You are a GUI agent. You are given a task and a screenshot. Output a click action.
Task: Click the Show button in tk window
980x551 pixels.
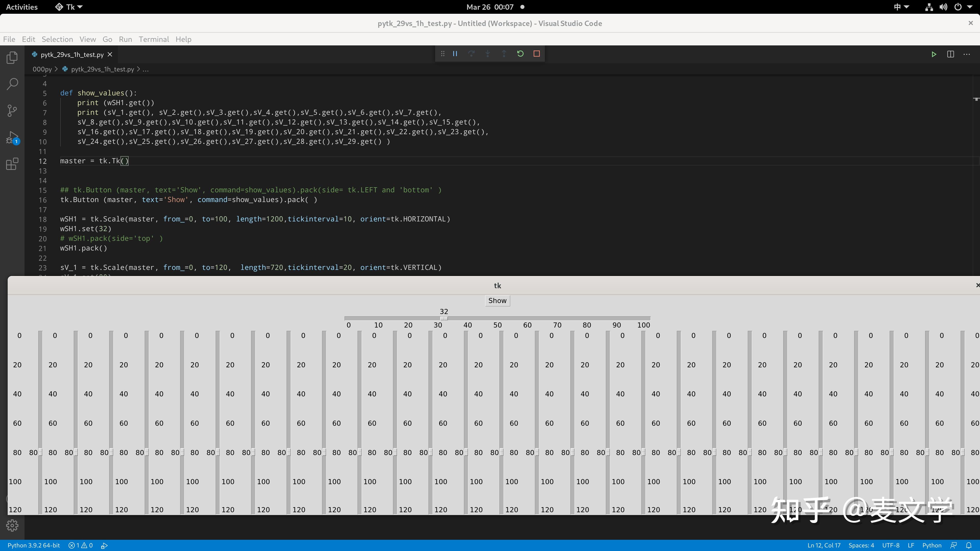tap(497, 300)
